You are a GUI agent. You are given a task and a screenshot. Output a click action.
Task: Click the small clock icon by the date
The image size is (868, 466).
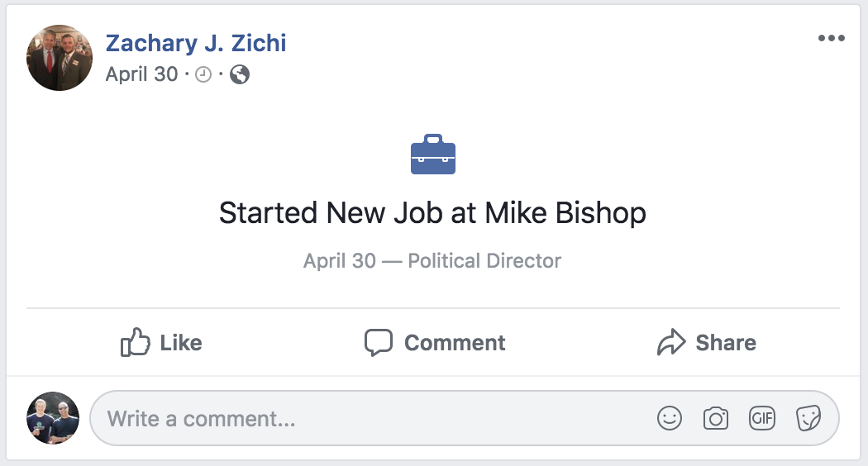tap(203, 75)
